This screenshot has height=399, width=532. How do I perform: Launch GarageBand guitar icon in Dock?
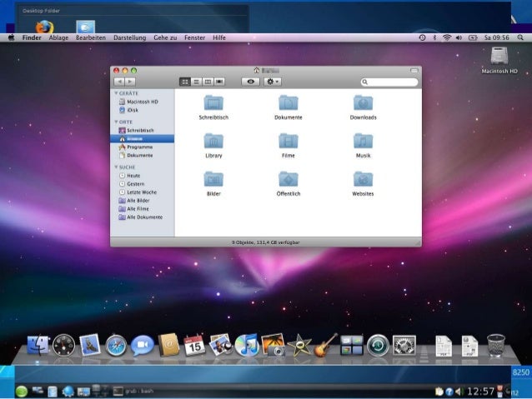[325, 345]
